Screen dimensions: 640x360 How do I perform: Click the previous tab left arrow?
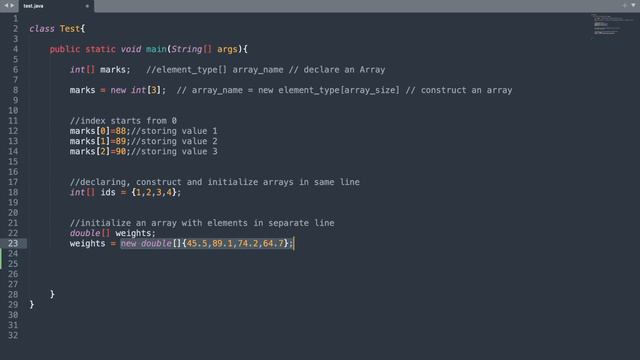6,6
